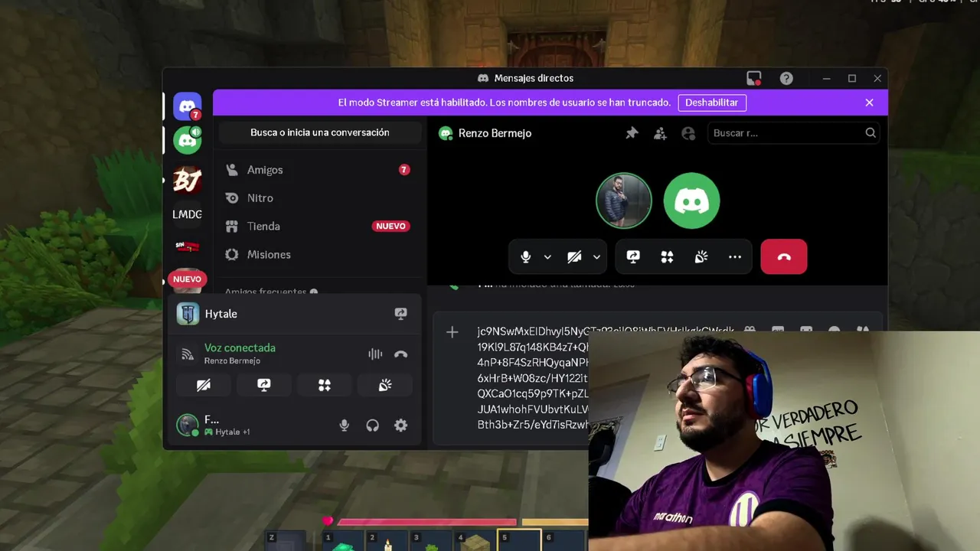980x551 pixels.
Task: Mute microphone in the user panel
Action: coord(345,425)
